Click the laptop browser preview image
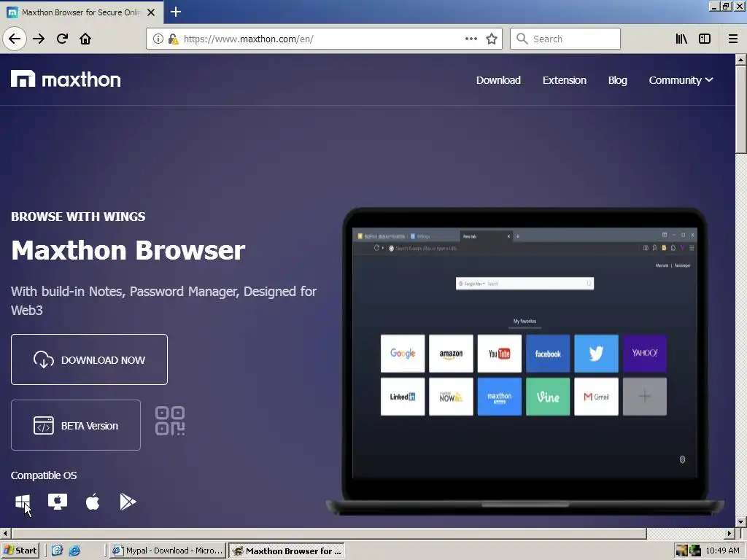This screenshot has height=560, width=747. 525,361
